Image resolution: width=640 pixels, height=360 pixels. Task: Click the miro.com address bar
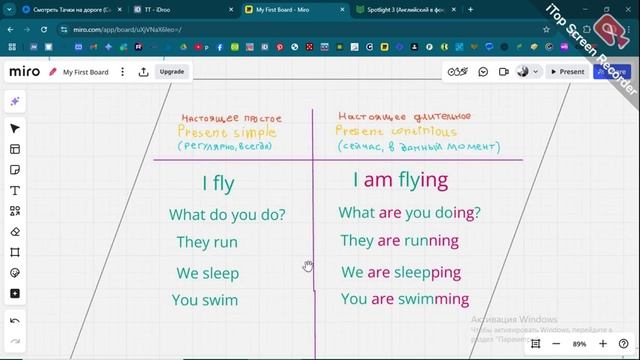coord(302,29)
